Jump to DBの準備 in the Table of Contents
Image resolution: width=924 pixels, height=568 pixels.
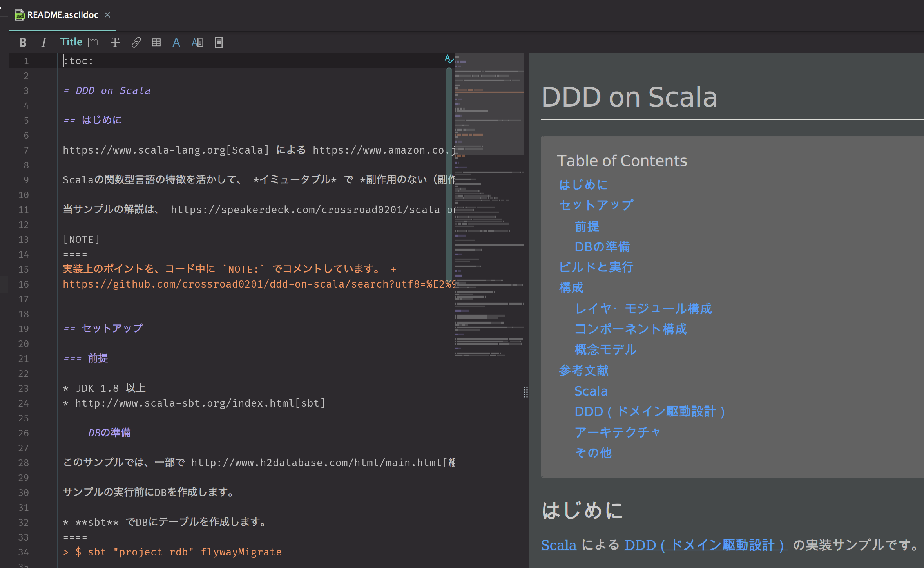pos(602,247)
